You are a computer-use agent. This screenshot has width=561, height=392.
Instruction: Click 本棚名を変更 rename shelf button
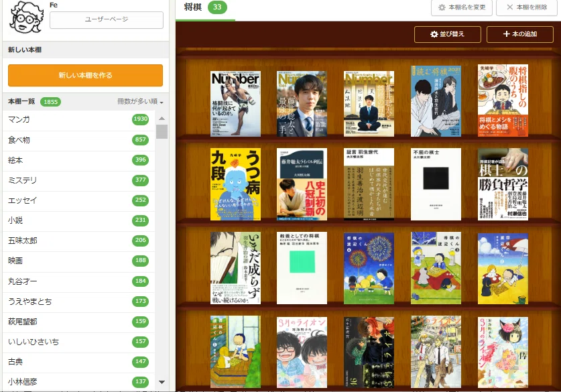pos(462,7)
